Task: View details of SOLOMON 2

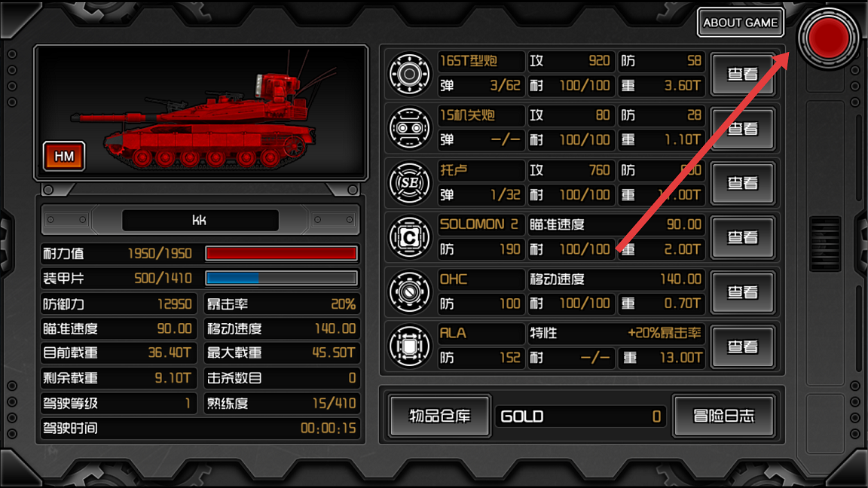Action: click(x=742, y=237)
